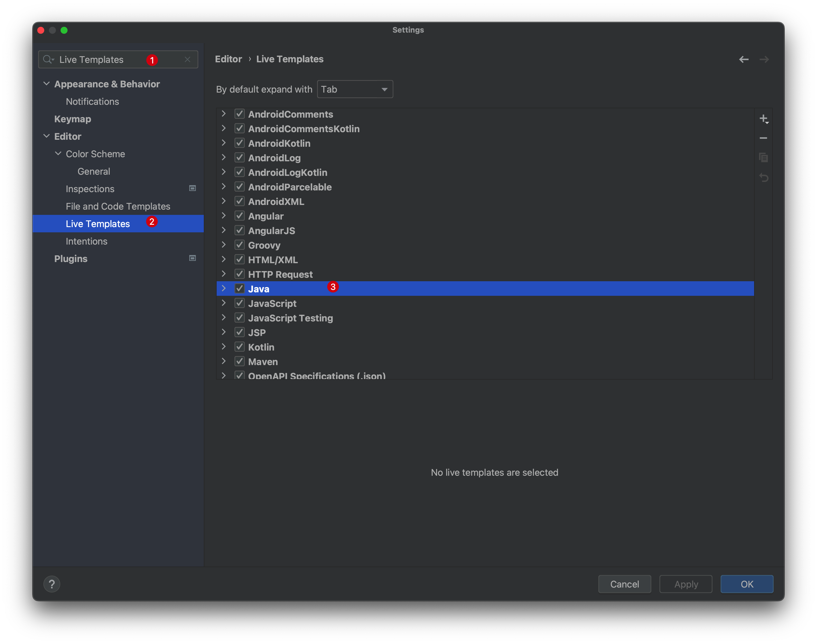Toggle the AndroidComments checkbox
Viewport: 817px width, 644px height.
coord(239,114)
